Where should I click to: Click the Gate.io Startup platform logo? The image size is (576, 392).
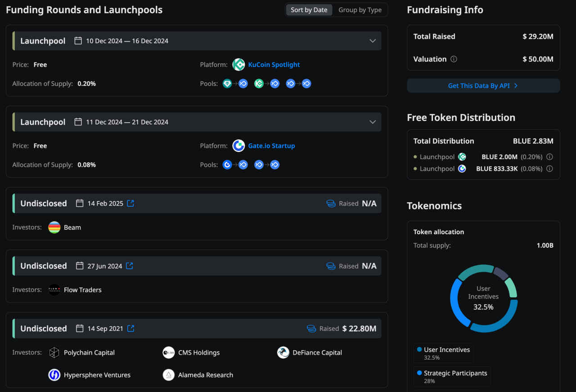238,146
